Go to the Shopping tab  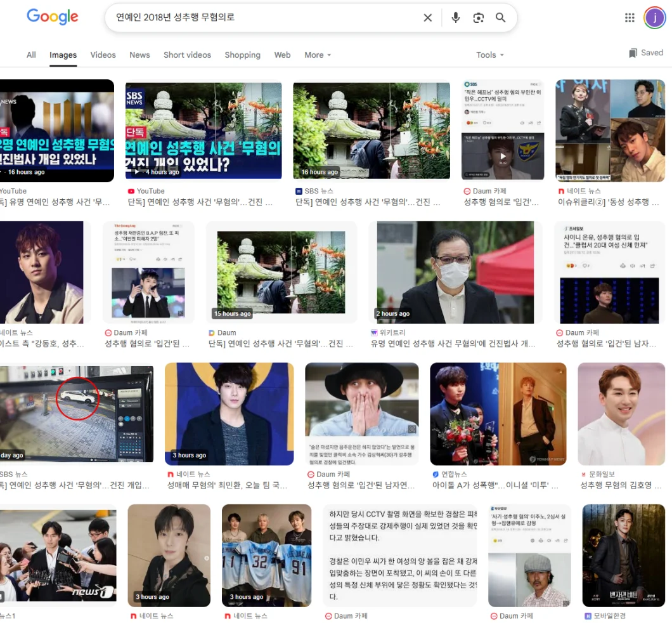tap(242, 55)
